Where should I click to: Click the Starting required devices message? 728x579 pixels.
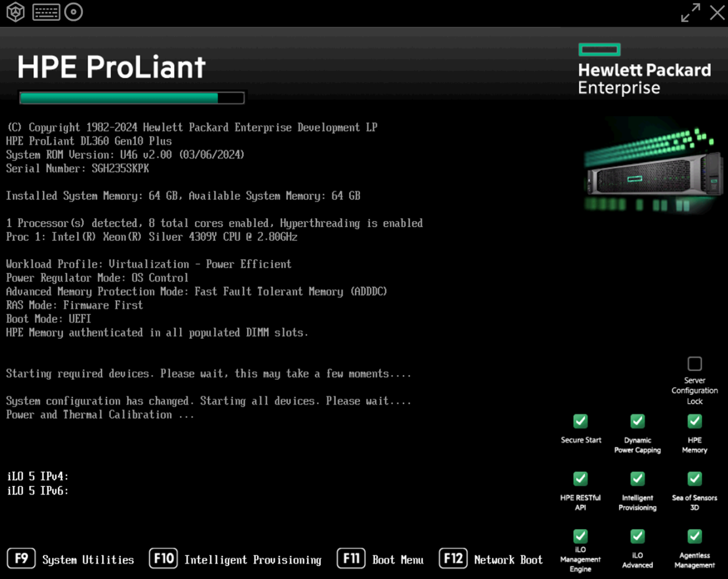click(x=208, y=373)
